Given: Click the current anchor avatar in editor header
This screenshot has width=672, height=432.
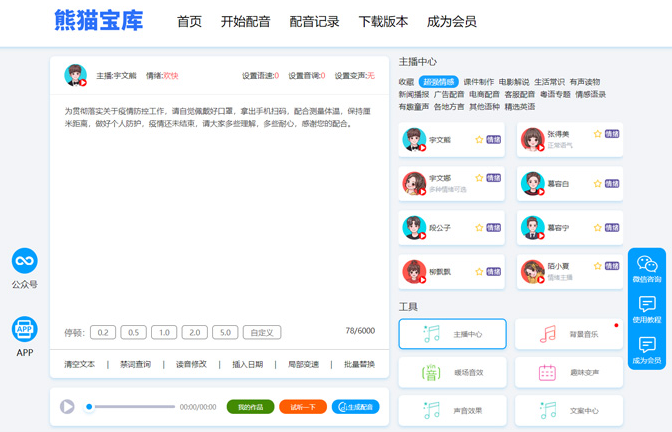Looking at the screenshot, I should point(75,75).
